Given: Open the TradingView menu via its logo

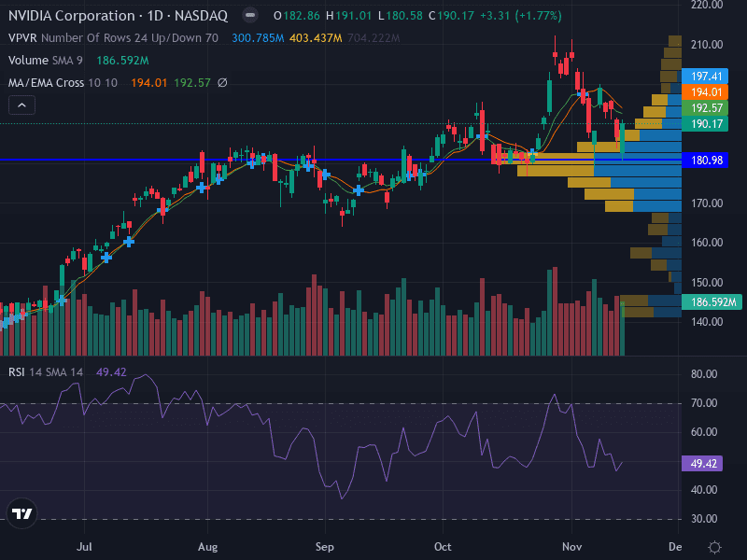Looking at the screenshot, I should pyautogui.click(x=22, y=512).
